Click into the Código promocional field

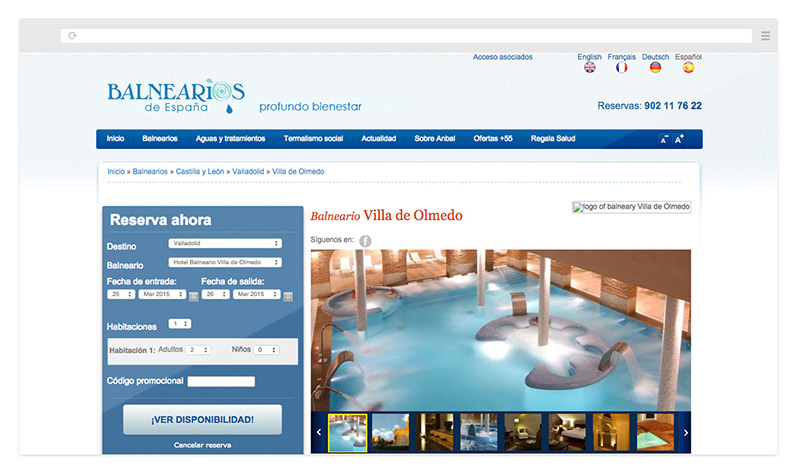click(221, 381)
